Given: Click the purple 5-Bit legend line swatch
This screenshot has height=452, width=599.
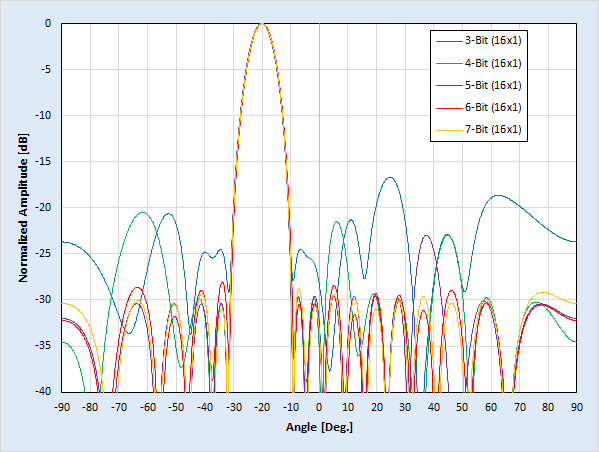Looking at the screenshot, I should tap(449, 86).
